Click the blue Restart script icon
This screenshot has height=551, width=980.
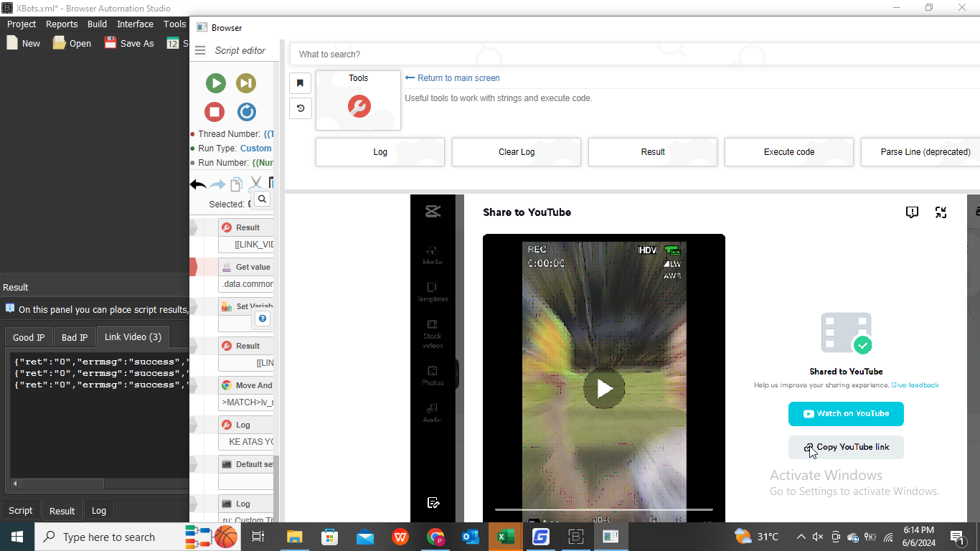point(246,112)
